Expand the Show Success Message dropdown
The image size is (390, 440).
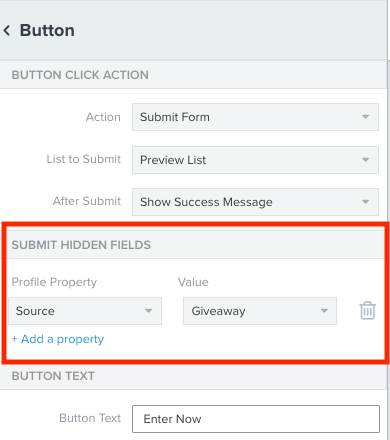[x=255, y=202]
